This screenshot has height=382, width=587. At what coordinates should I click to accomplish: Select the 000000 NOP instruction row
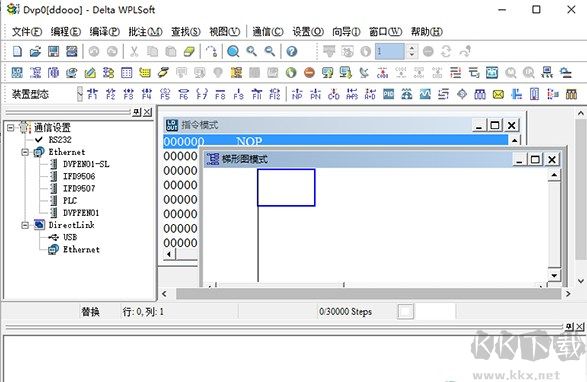(x=335, y=141)
